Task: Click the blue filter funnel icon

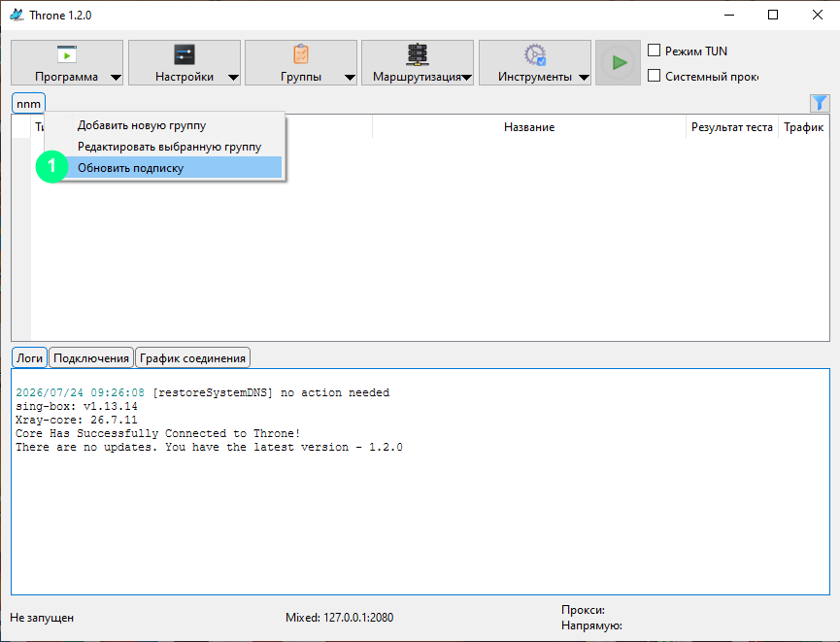Action: 820,102
